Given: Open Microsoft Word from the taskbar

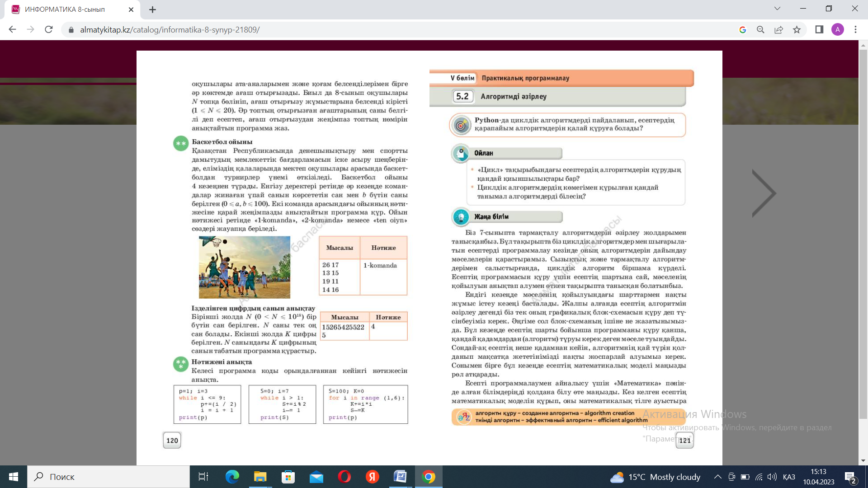Looking at the screenshot, I should click(x=400, y=477).
